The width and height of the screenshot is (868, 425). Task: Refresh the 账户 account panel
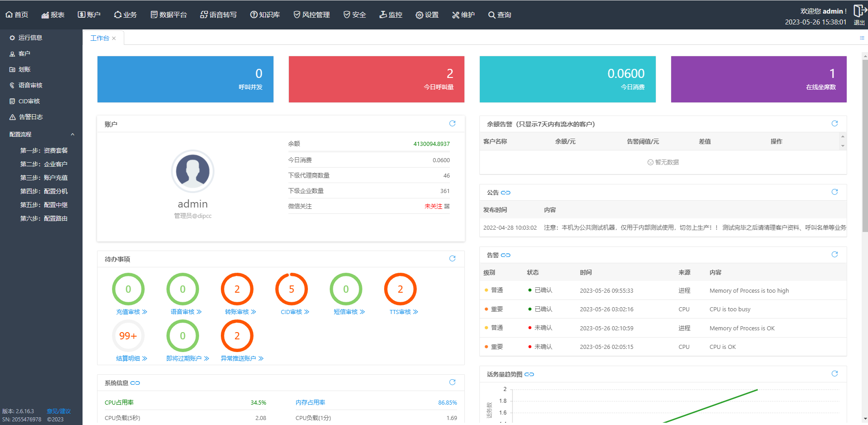pyautogui.click(x=452, y=124)
